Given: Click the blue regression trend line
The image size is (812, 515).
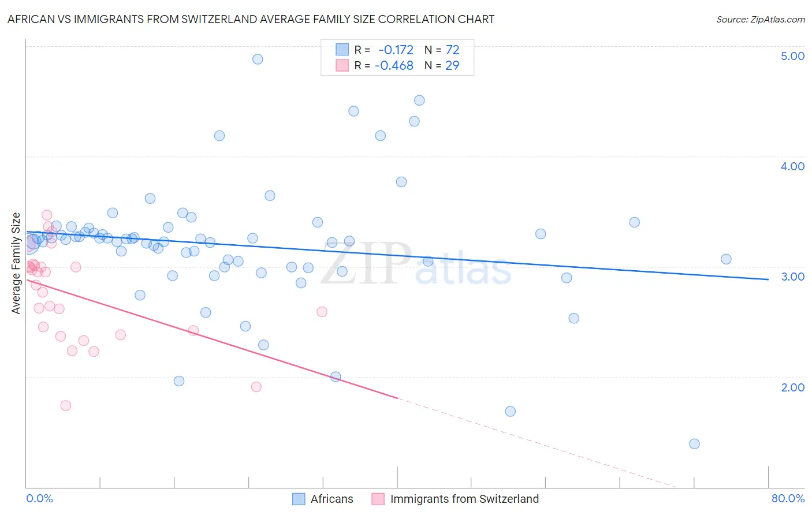Looking at the screenshot, I should click(x=397, y=255).
